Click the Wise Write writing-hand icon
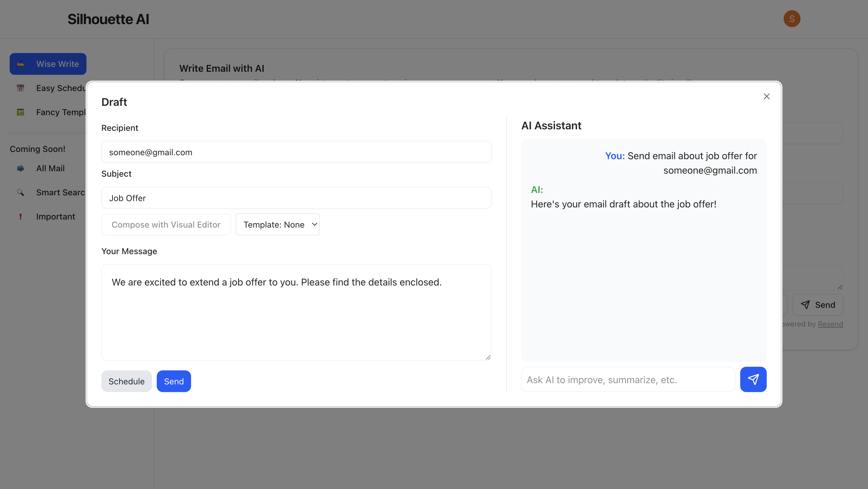 [20, 64]
